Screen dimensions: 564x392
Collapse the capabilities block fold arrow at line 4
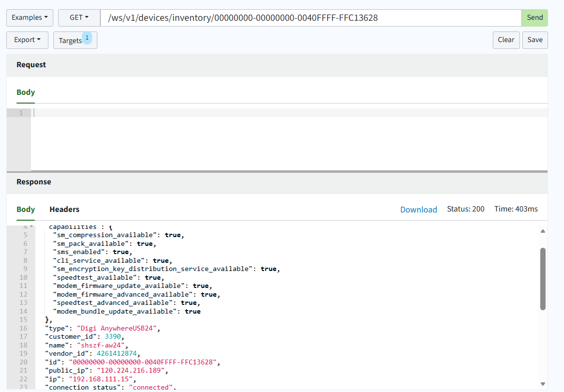point(31,226)
